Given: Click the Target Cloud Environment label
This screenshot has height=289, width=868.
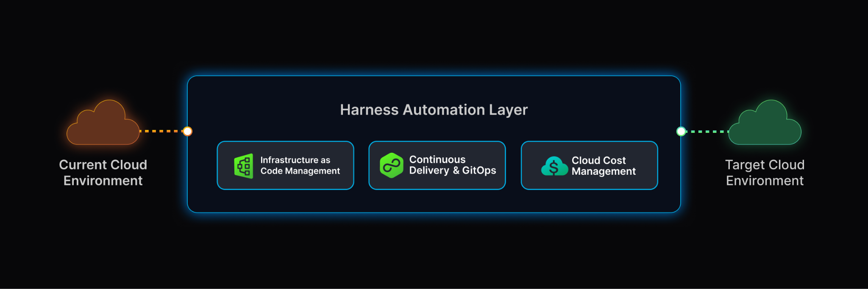Looking at the screenshot, I should point(765,173).
